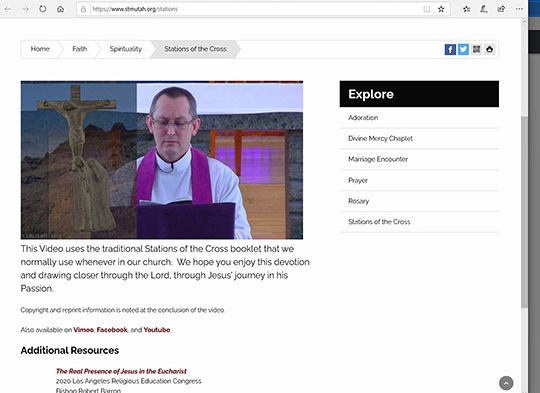Open the browser favorites list icon
The width and height of the screenshot is (540, 393).
[466, 9]
